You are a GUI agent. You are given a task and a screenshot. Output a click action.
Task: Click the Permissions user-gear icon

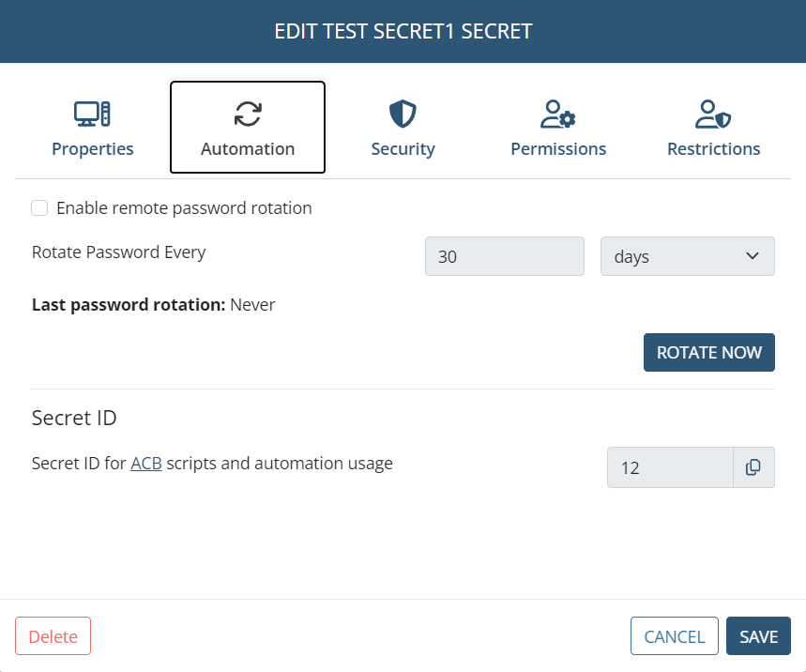click(x=558, y=115)
